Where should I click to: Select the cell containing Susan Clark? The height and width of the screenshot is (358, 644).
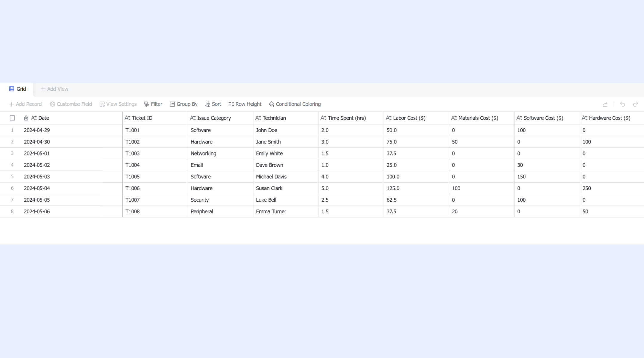pyautogui.click(x=286, y=188)
